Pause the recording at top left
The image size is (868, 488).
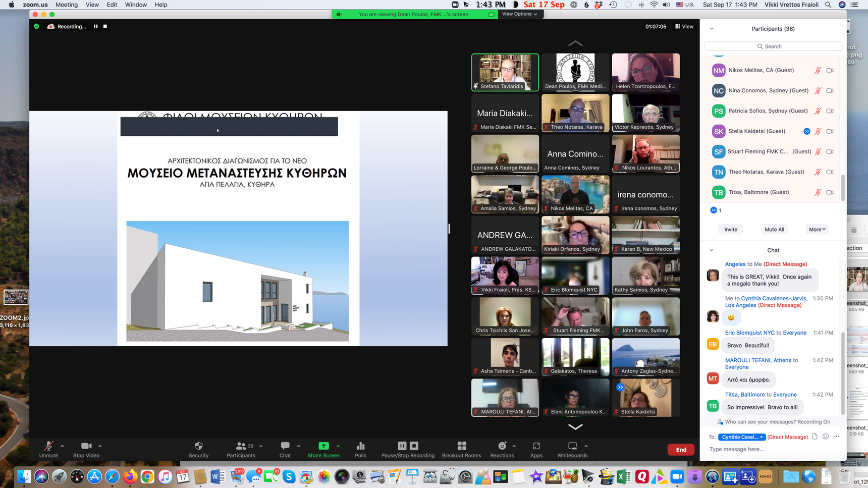pos(95,26)
